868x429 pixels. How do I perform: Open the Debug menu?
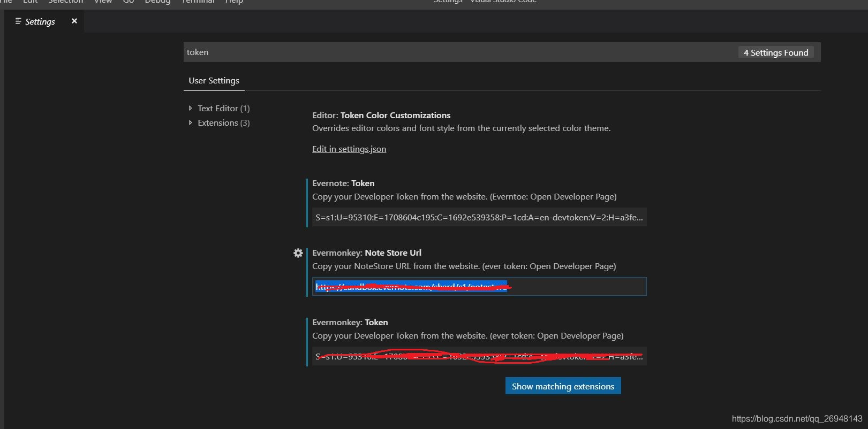point(157,2)
